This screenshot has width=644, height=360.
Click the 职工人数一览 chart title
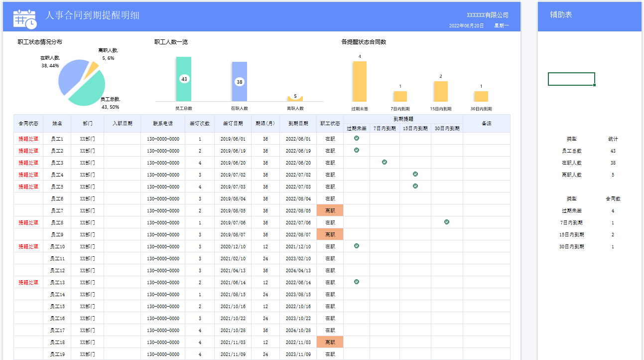171,42
